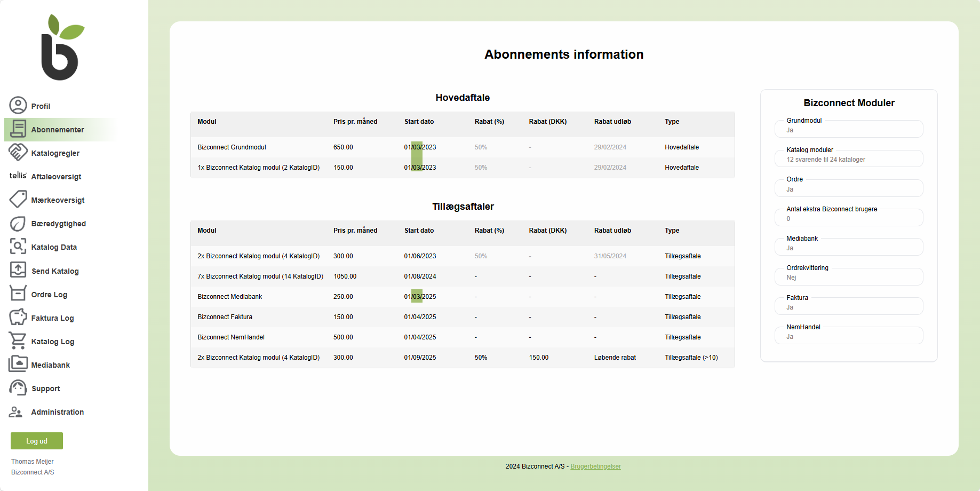Click the 150.00 Rabat (DKK) cell

(x=539, y=358)
